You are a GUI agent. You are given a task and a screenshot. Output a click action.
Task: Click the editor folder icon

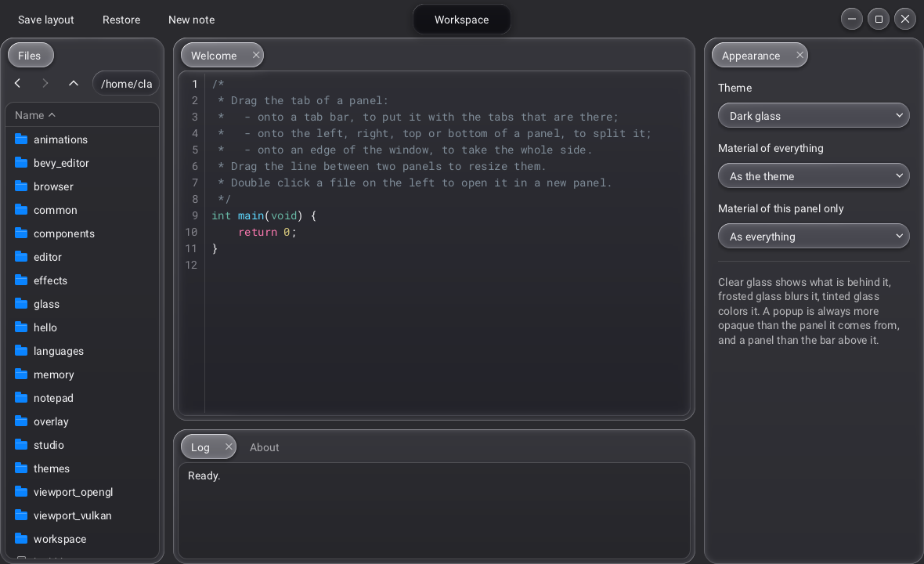pos(21,257)
